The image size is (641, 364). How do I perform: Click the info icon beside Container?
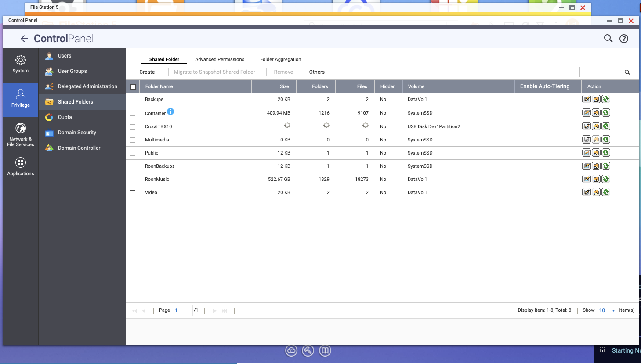pyautogui.click(x=170, y=112)
